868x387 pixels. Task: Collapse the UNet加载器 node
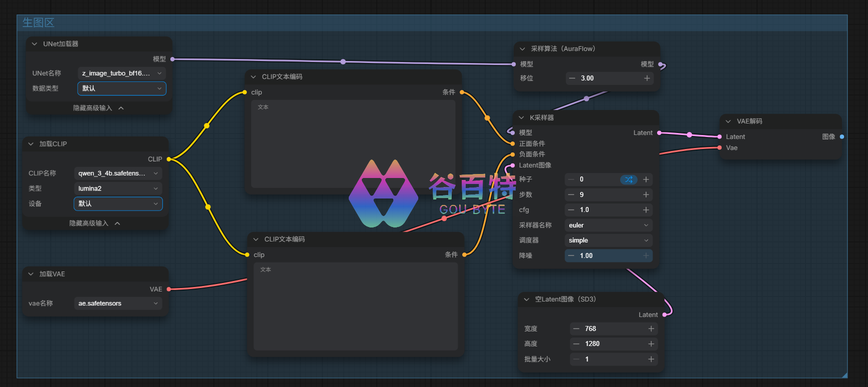click(x=34, y=44)
